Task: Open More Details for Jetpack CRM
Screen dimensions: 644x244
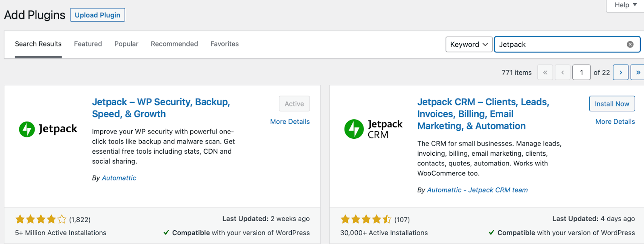Action: [615, 122]
